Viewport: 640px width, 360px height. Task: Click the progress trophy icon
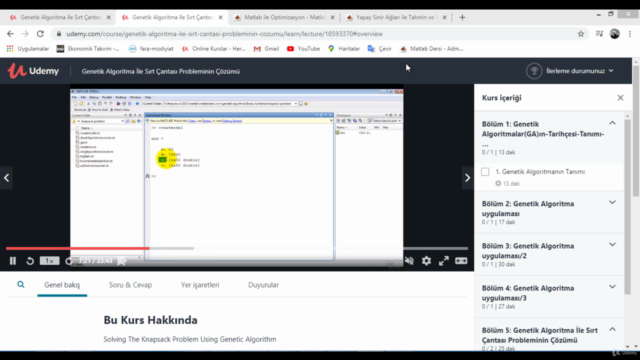click(x=534, y=71)
